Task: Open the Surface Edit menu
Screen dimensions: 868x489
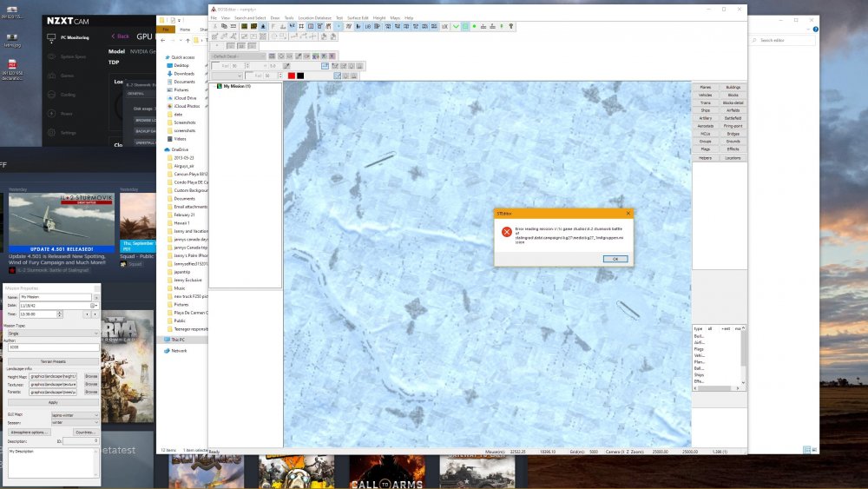Action: coord(358,17)
